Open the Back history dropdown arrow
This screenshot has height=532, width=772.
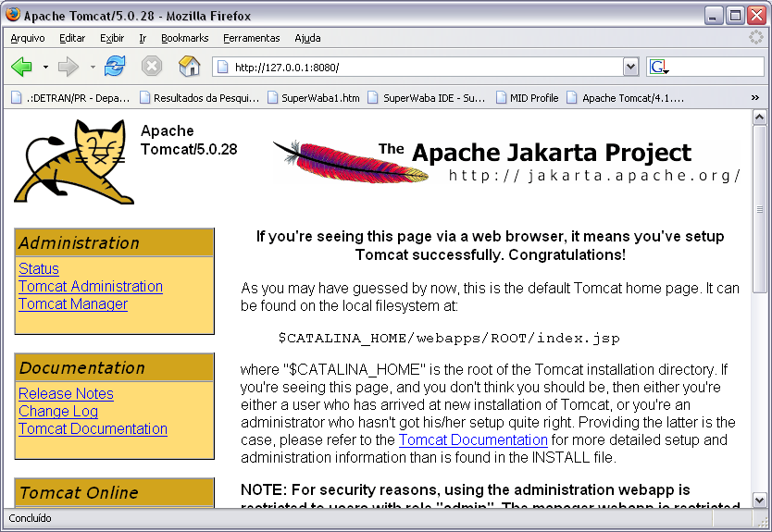point(45,67)
